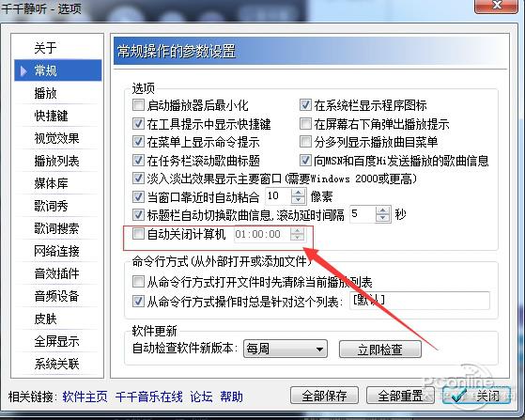
Task: Toggle 在屏幕右下角弹出播放提示 checkbox
Action: tap(305, 124)
